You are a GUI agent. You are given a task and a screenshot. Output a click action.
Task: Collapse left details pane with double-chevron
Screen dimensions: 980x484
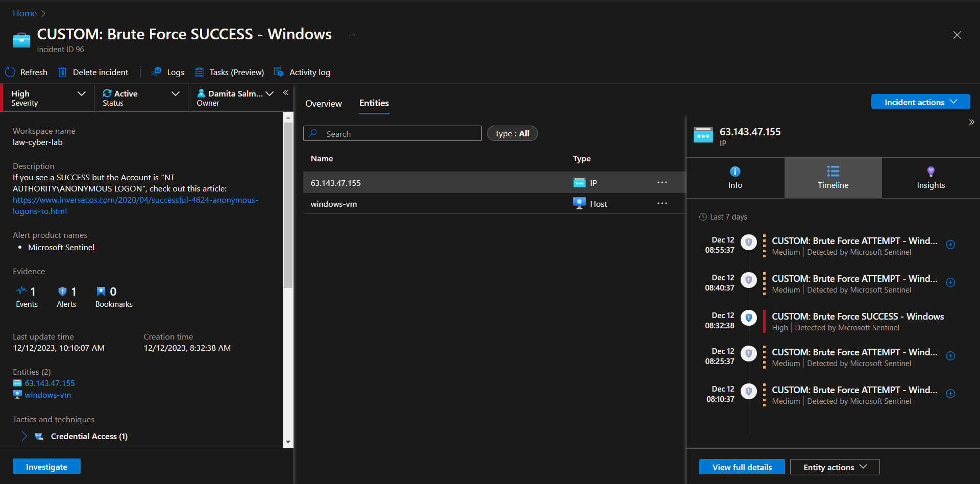[x=286, y=92]
